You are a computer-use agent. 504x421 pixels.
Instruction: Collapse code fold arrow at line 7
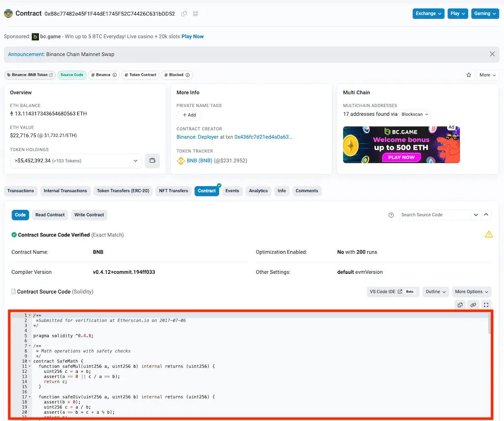click(30, 346)
